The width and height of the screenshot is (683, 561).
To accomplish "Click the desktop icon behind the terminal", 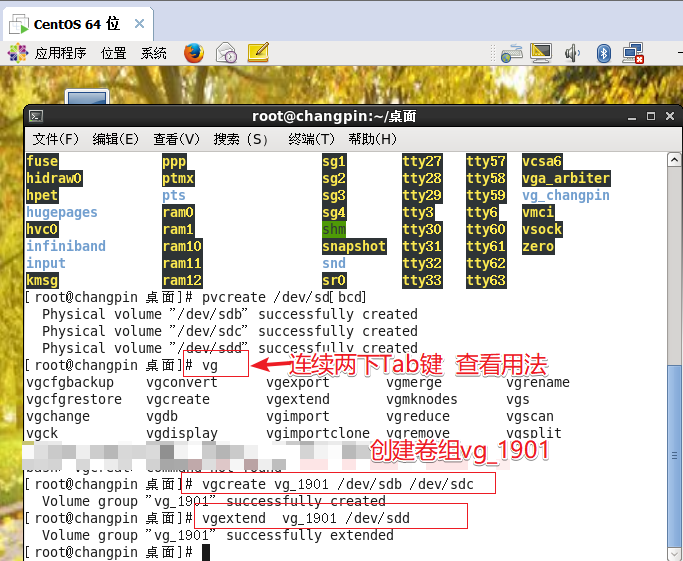I will (87, 97).
